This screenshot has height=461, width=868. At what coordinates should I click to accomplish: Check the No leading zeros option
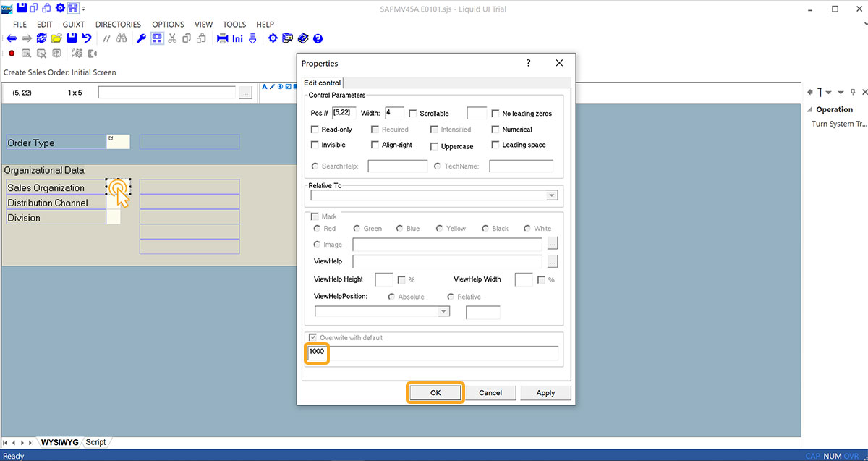pos(495,114)
